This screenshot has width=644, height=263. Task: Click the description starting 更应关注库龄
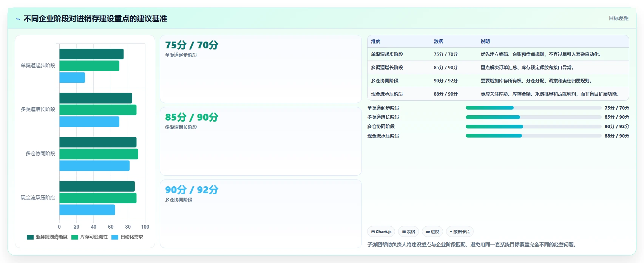(550, 94)
